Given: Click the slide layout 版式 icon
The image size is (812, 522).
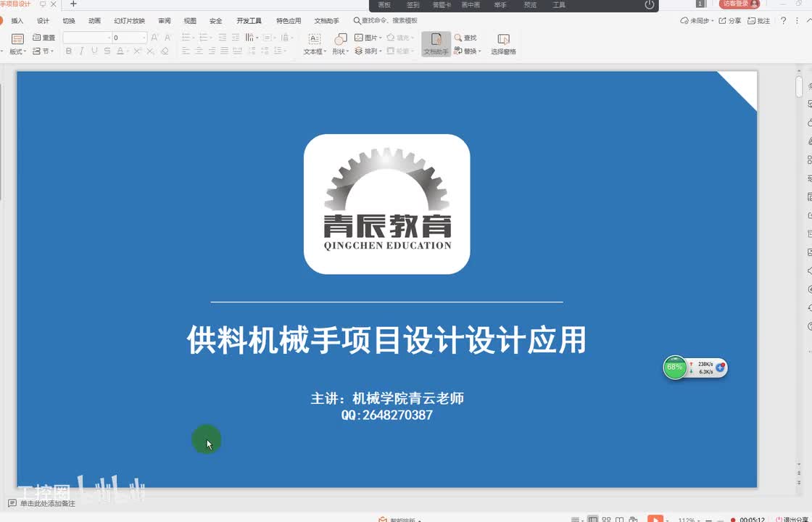Looking at the screenshot, I should (17, 39).
